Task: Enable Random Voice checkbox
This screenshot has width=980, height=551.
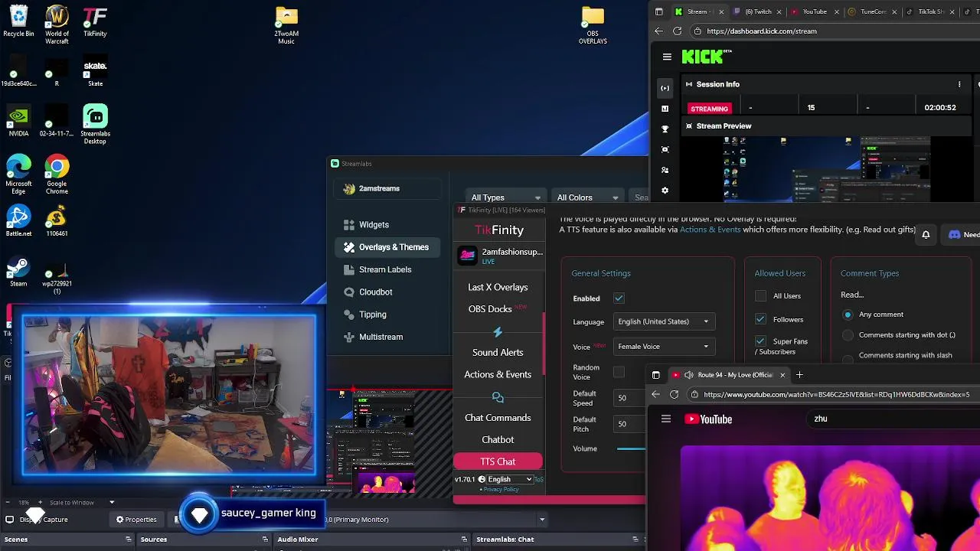Action: [619, 373]
